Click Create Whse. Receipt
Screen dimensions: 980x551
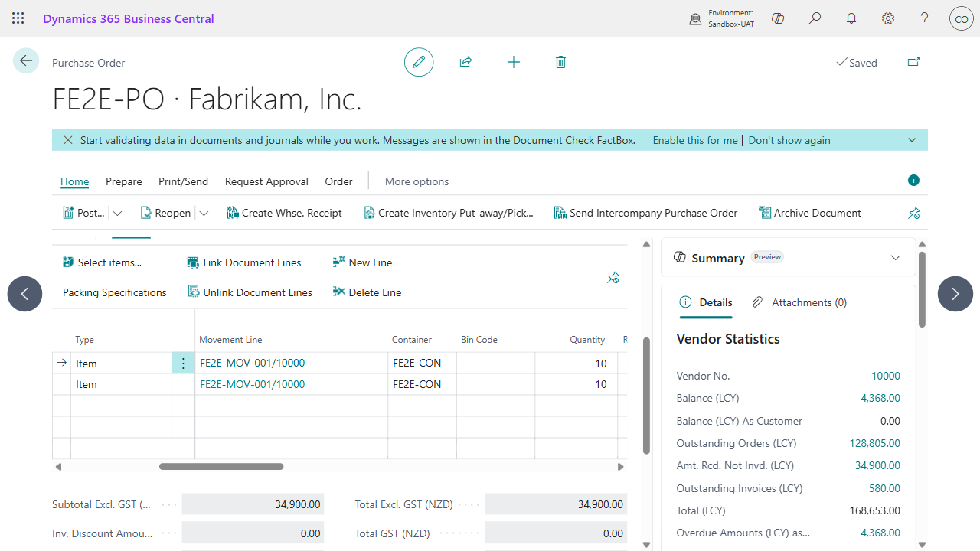click(284, 214)
